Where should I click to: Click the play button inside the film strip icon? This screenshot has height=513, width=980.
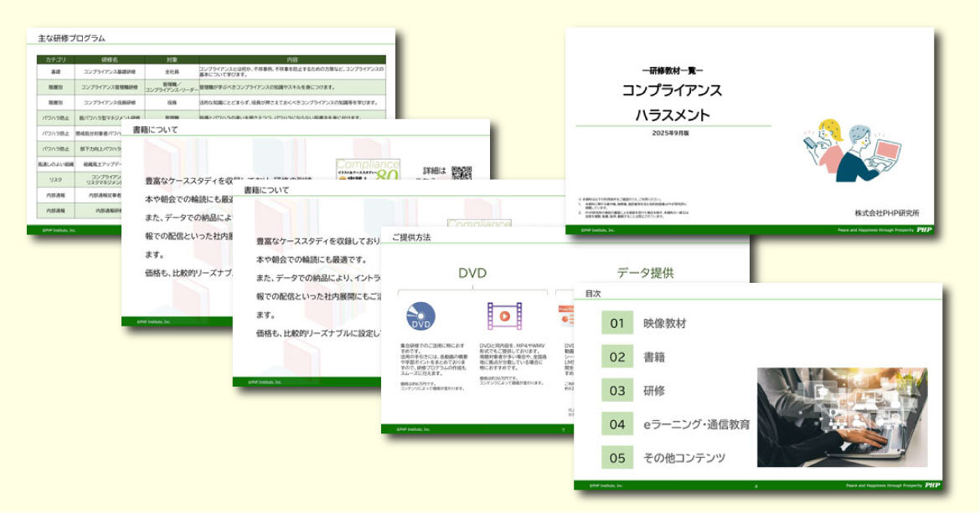504,315
